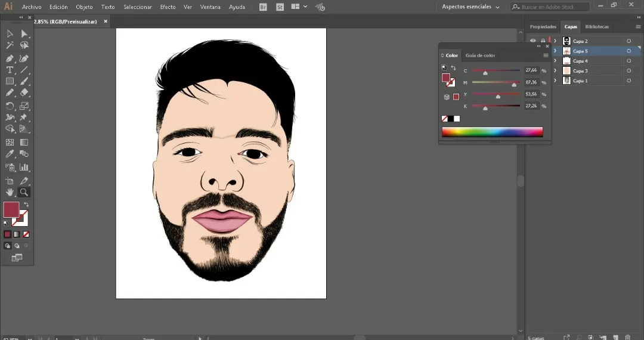Viewport: 644px width, 340px height.
Task: Swap fill and stroke in toolbar
Action: click(x=26, y=205)
